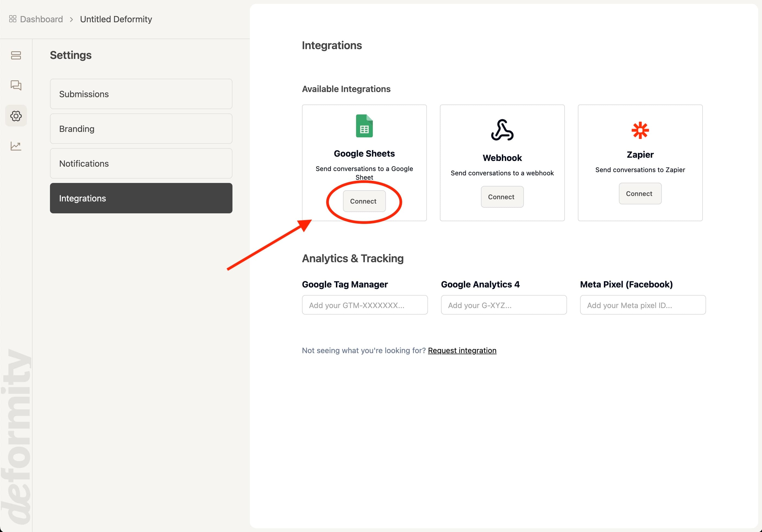The image size is (762, 532).
Task: Connect the Zapier integration
Action: tap(640, 193)
